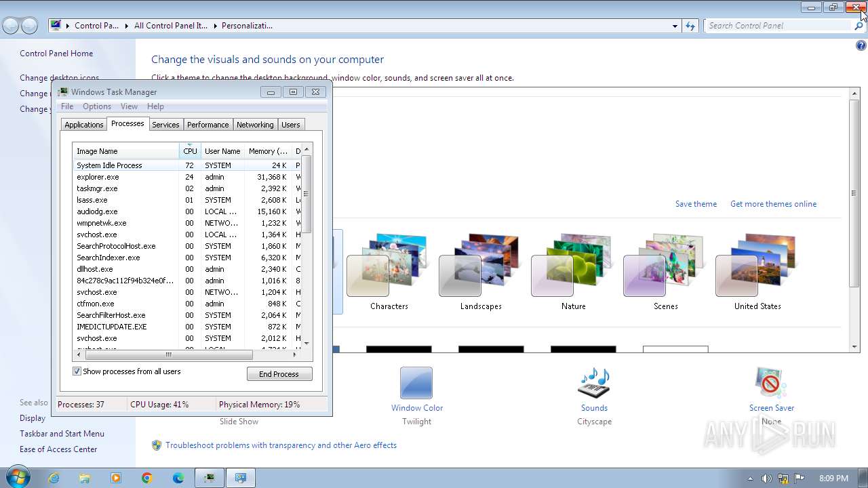Open Troubleshoot problems with transparency link
The width and height of the screenshot is (868, 488).
(281, 445)
